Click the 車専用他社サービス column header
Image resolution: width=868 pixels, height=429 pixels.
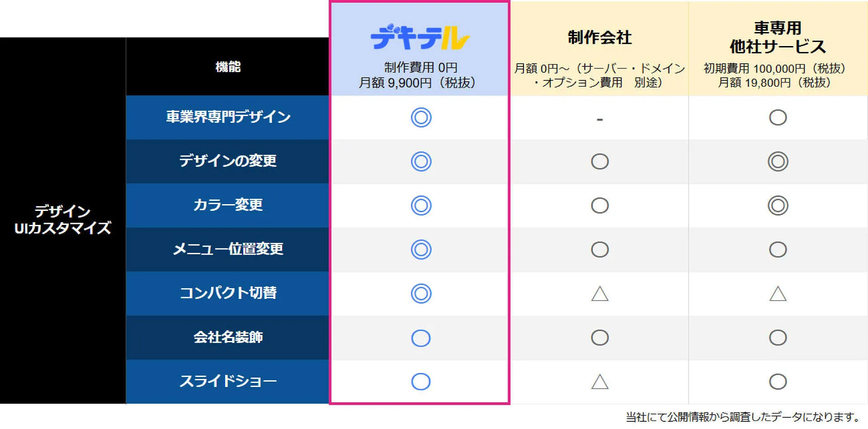coord(778,37)
